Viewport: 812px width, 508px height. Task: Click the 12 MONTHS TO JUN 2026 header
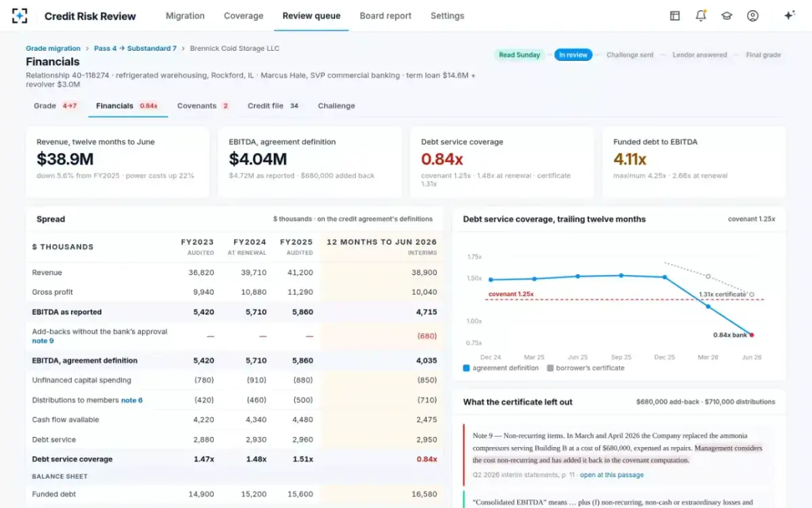[x=382, y=247]
